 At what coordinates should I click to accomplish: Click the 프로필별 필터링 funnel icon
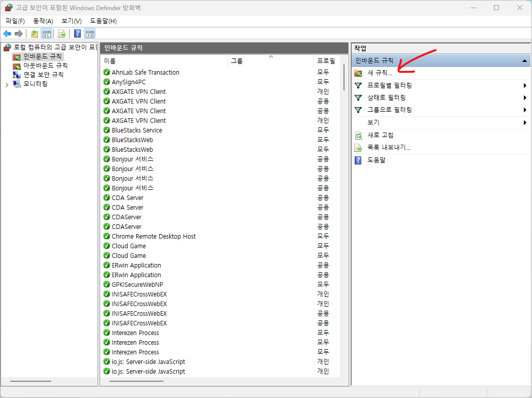pyautogui.click(x=358, y=85)
